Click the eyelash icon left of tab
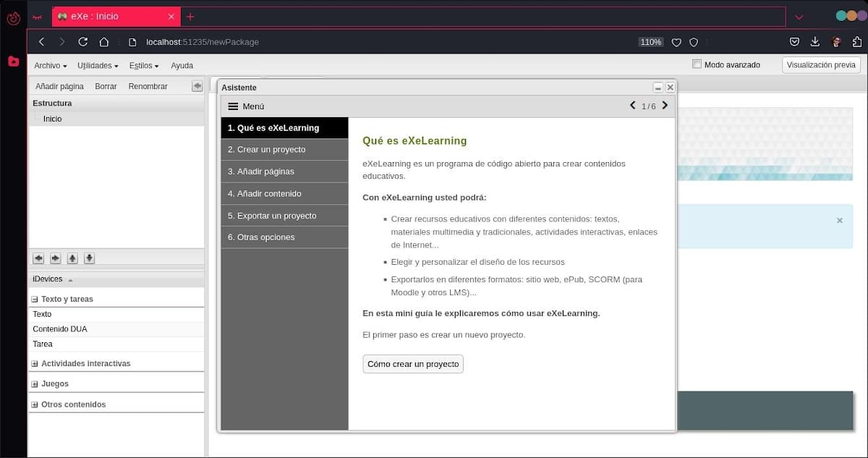Viewport: 868px width, 458px height. (38, 17)
